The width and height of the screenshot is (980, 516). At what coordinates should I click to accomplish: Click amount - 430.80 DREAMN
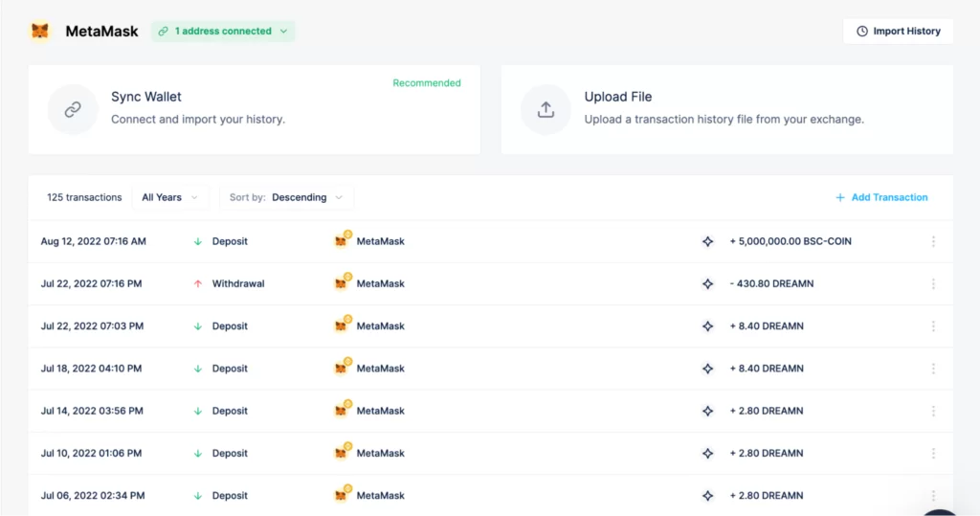[x=771, y=284]
